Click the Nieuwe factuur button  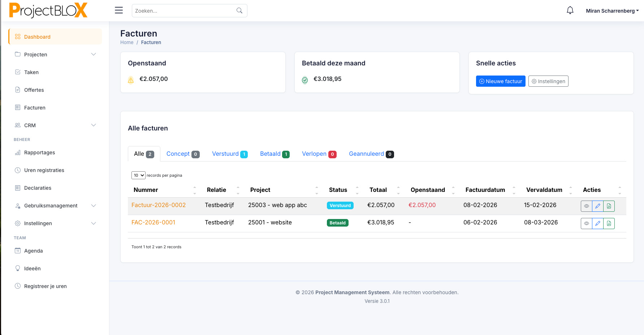coord(500,81)
